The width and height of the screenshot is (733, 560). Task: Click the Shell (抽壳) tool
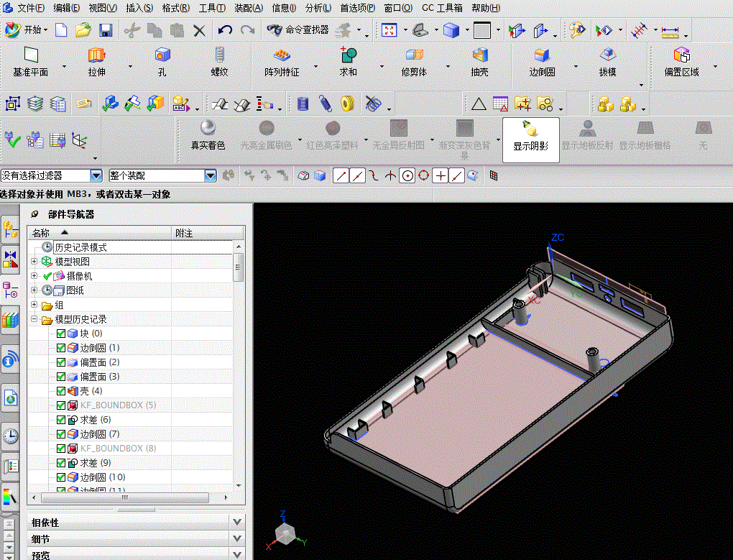pos(479,62)
